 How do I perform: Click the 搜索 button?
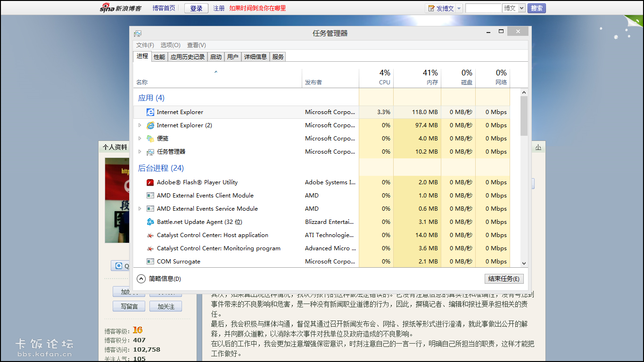(537, 8)
